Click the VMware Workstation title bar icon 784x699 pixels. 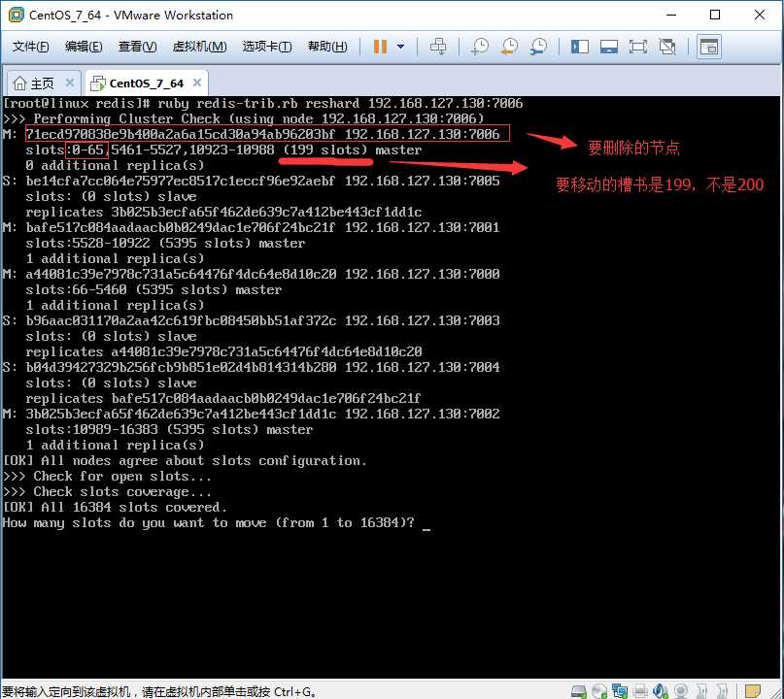coord(17,15)
